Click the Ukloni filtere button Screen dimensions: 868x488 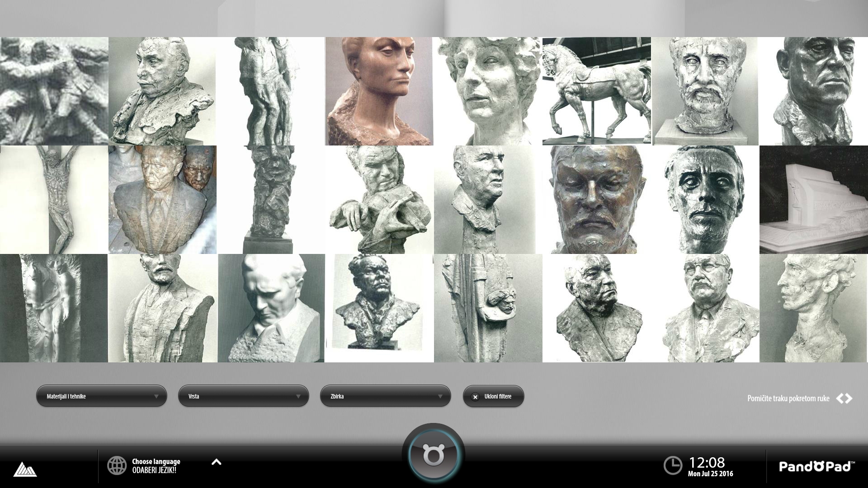tap(493, 396)
